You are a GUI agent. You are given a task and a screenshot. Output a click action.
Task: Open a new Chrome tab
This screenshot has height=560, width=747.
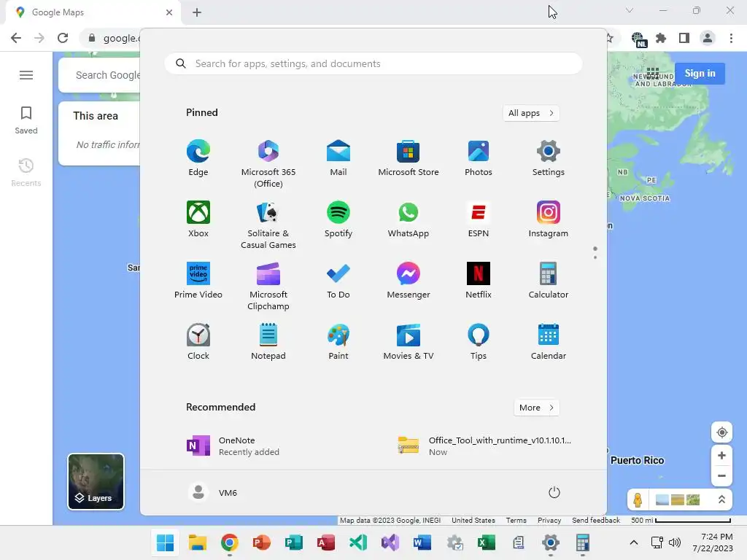click(x=197, y=12)
